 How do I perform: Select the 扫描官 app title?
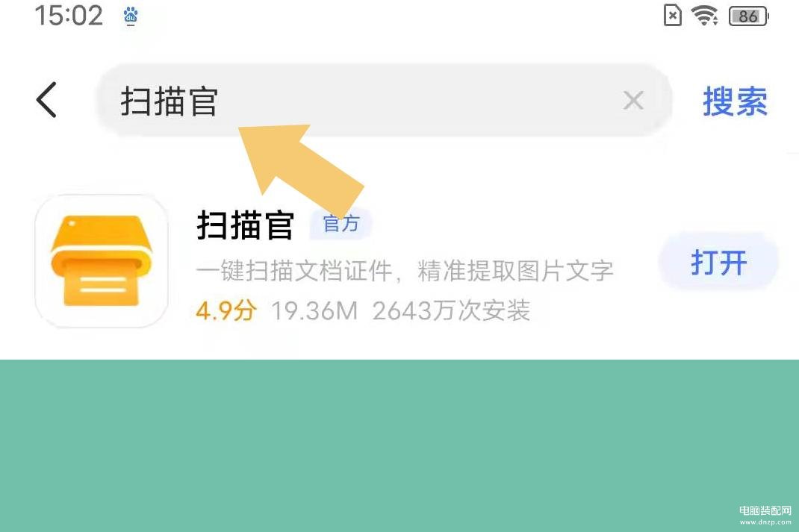pos(246,225)
